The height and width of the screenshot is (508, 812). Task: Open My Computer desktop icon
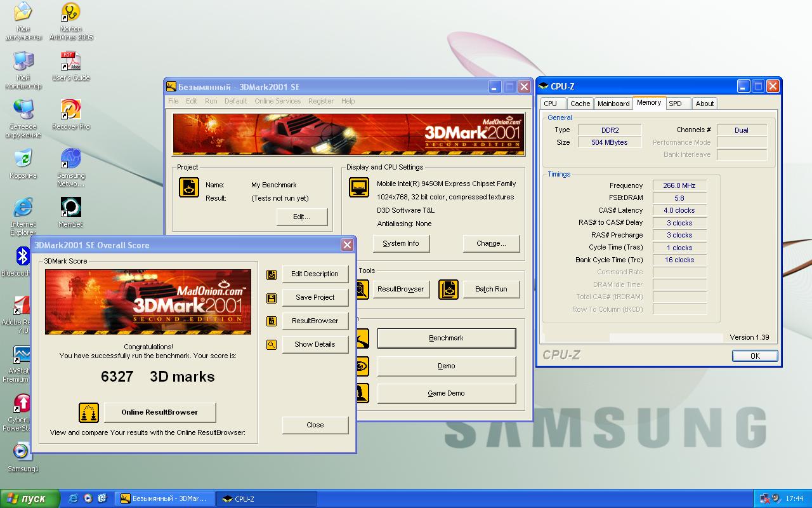tap(23, 70)
